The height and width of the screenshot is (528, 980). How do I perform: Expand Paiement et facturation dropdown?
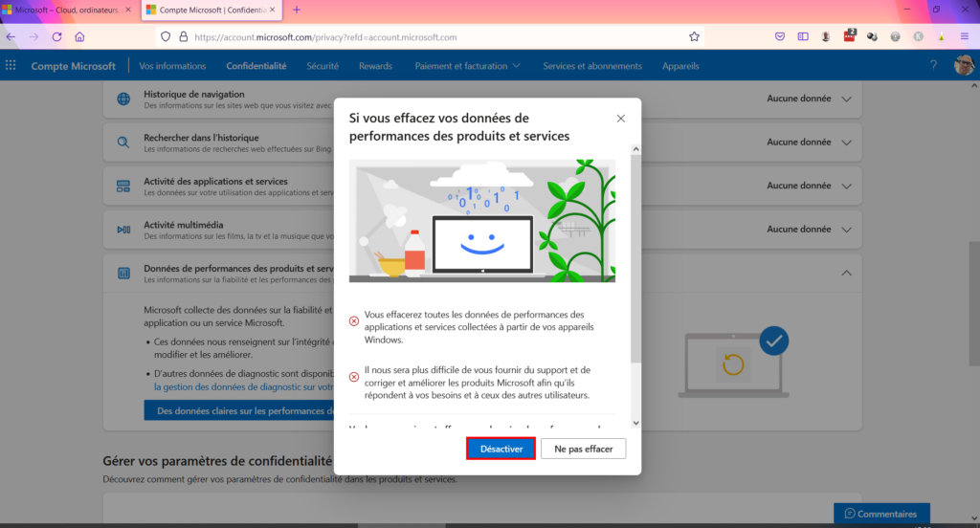pos(467,66)
